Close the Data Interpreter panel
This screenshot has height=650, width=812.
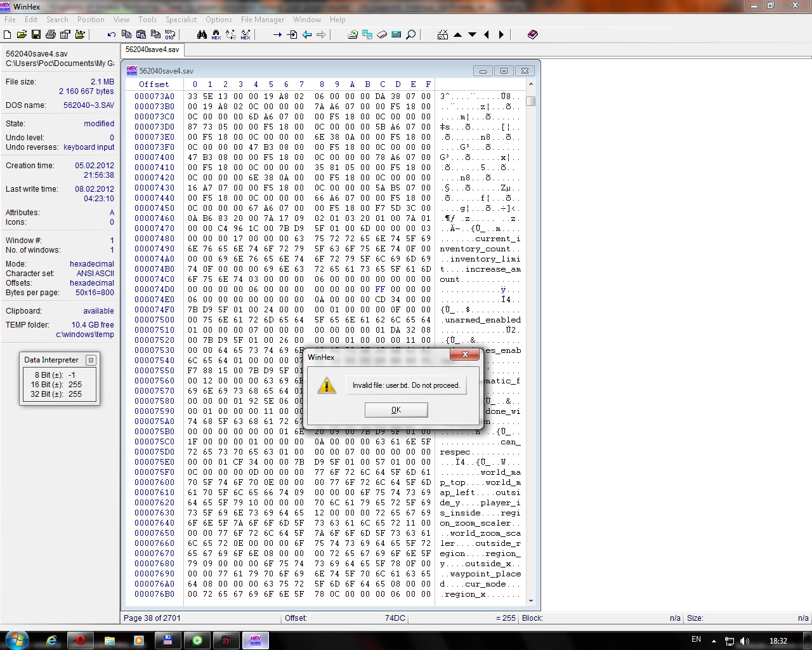point(91,360)
